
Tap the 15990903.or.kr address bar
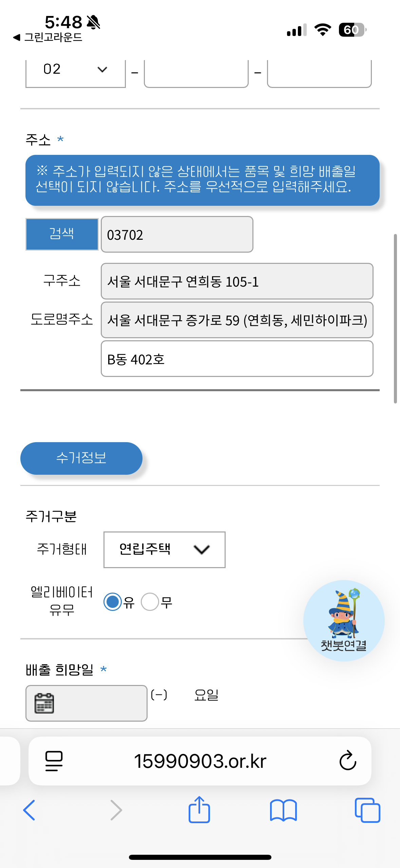200,761
